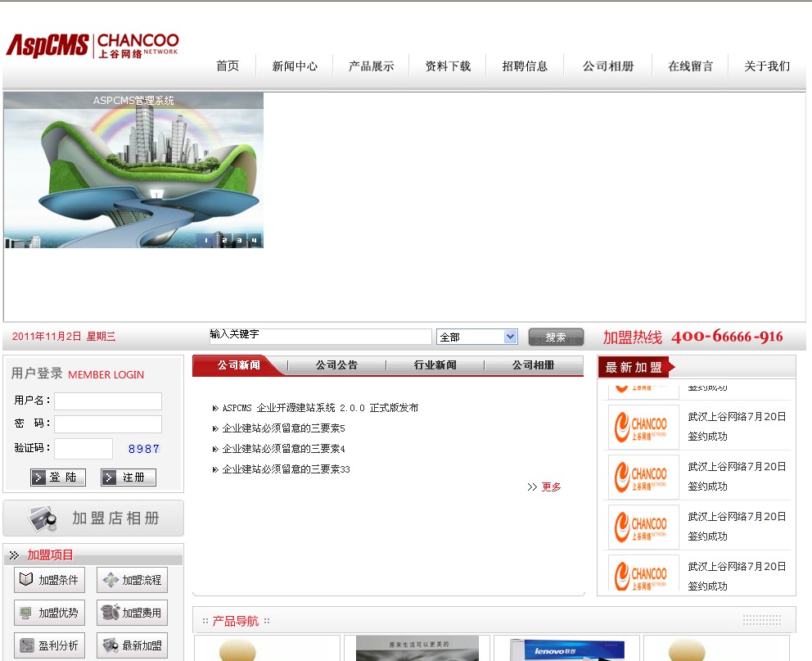This screenshot has height=661, width=812.
Task: Click the 搜索 search button
Action: [x=556, y=337]
